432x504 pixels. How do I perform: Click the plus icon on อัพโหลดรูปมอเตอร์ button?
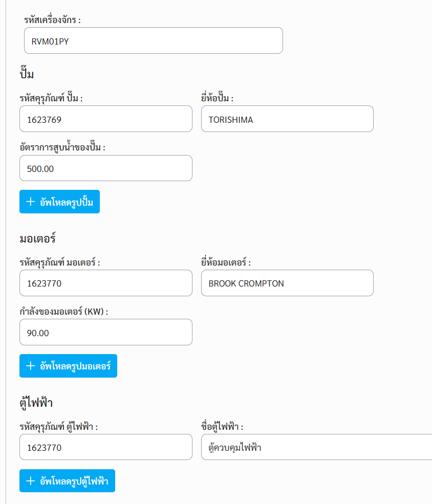[x=31, y=366]
